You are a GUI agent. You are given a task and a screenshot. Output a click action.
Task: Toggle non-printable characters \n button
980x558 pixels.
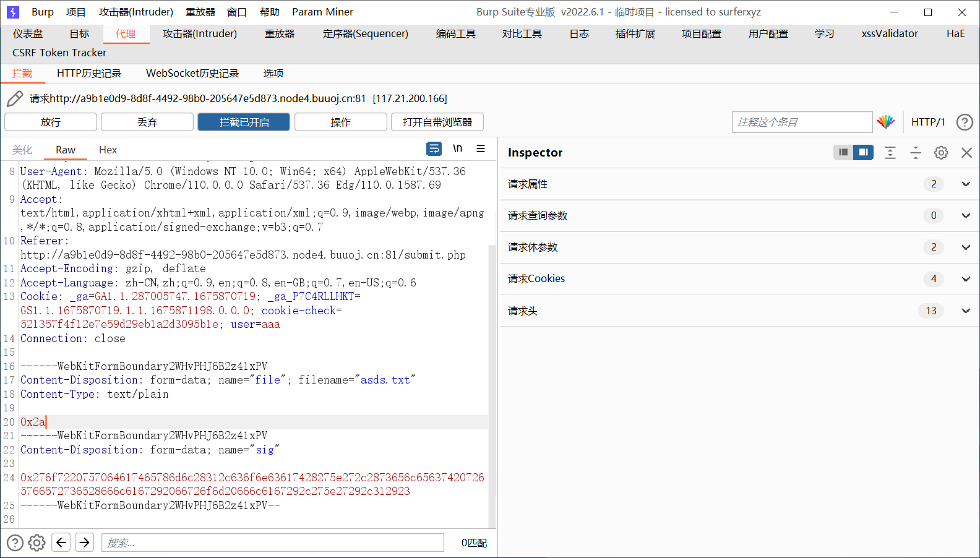point(458,148)
